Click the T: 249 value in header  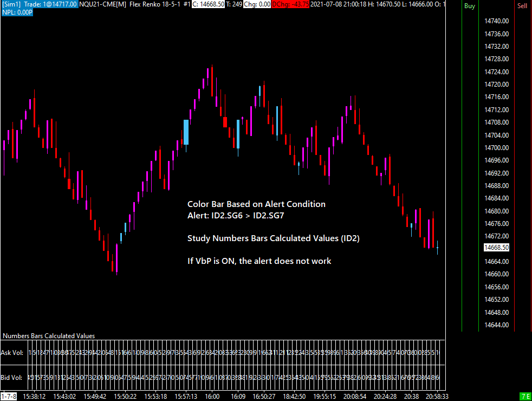(234, 4)
